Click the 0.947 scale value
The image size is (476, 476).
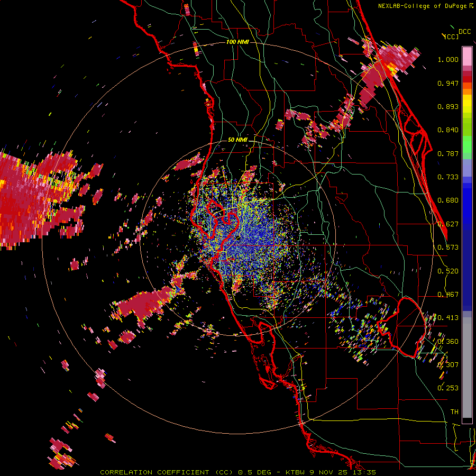[x=448, y=83]
